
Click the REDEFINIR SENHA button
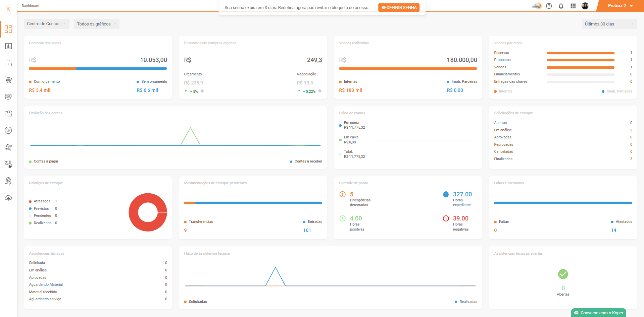point(399,8)
